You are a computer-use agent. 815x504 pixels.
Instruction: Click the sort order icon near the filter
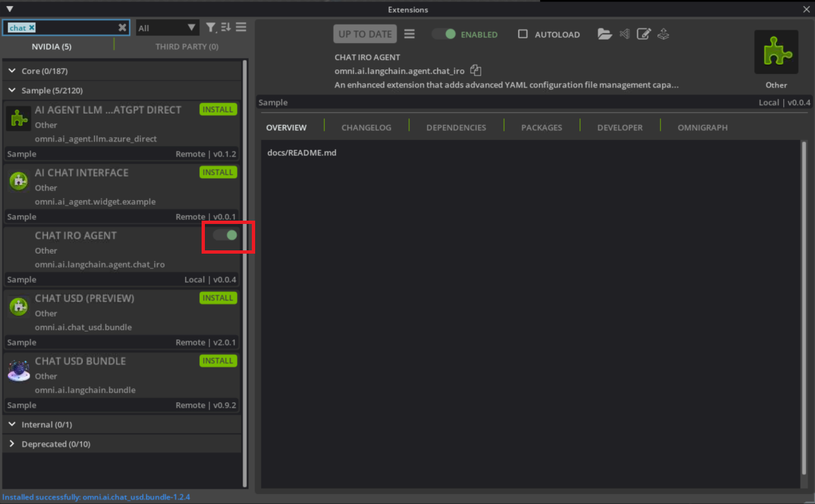coord(225,27)
